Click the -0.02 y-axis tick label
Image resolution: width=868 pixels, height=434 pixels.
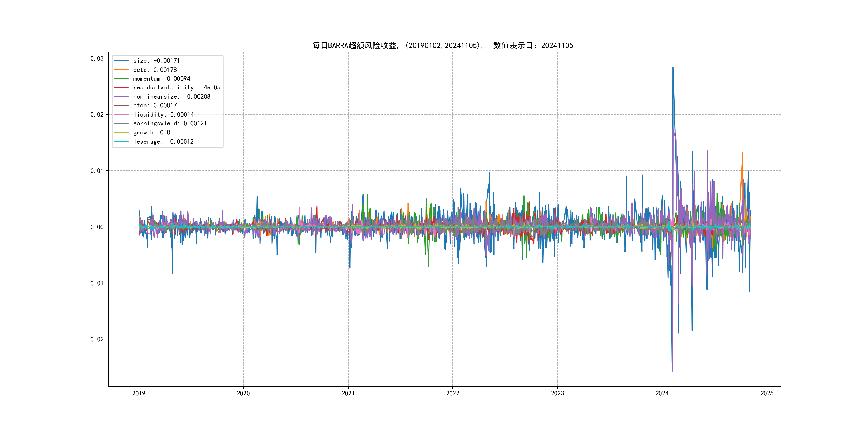pos(95,339)
